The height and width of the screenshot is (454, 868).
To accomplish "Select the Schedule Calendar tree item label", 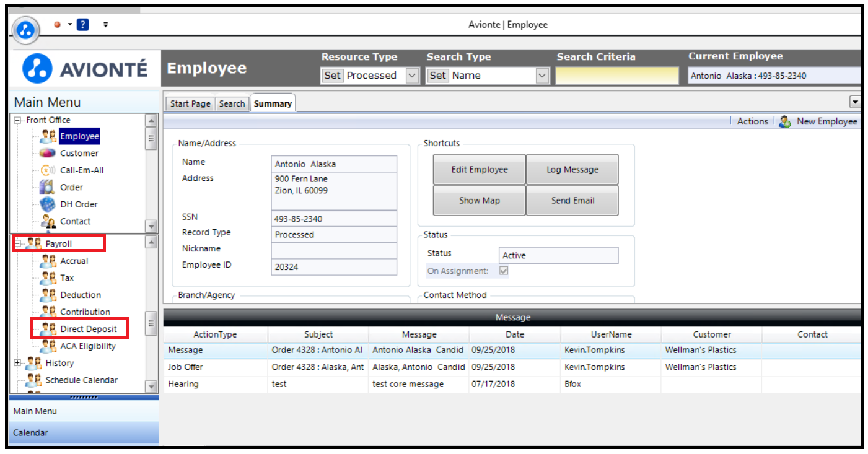I will coord(82,380).
